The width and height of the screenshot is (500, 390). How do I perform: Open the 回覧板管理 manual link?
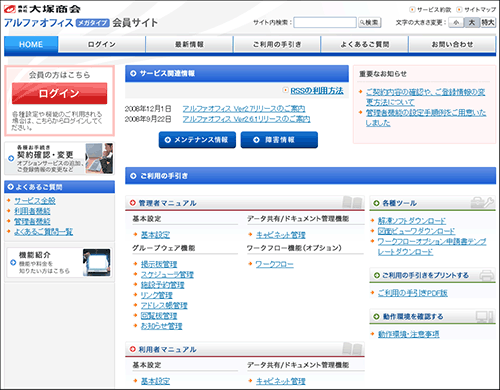tap(159, 316)
